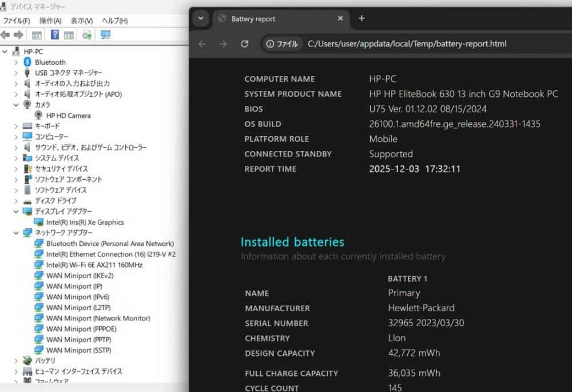Expand the キーボード category
The height and width of the screenshot is (392, 572).
click(x=16, y=126)
